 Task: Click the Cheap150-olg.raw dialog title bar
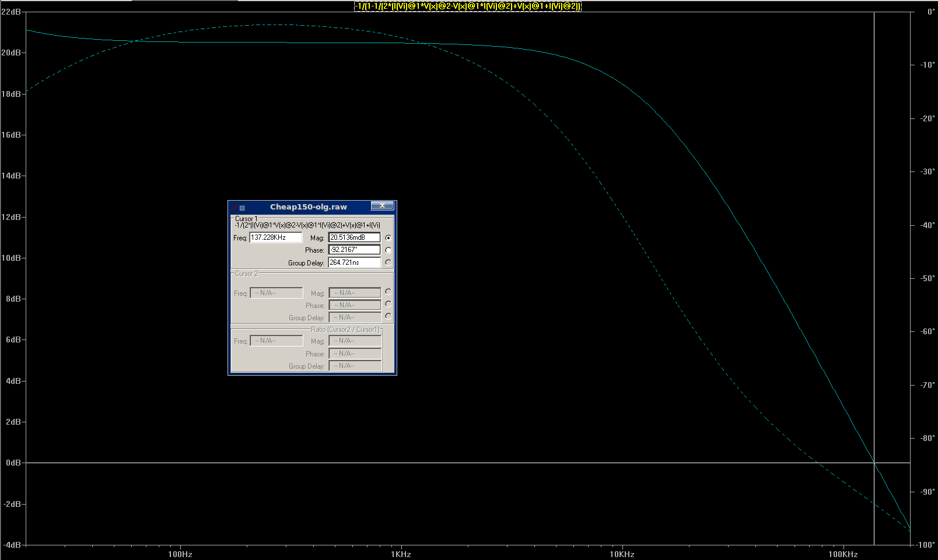pos(308,206)
